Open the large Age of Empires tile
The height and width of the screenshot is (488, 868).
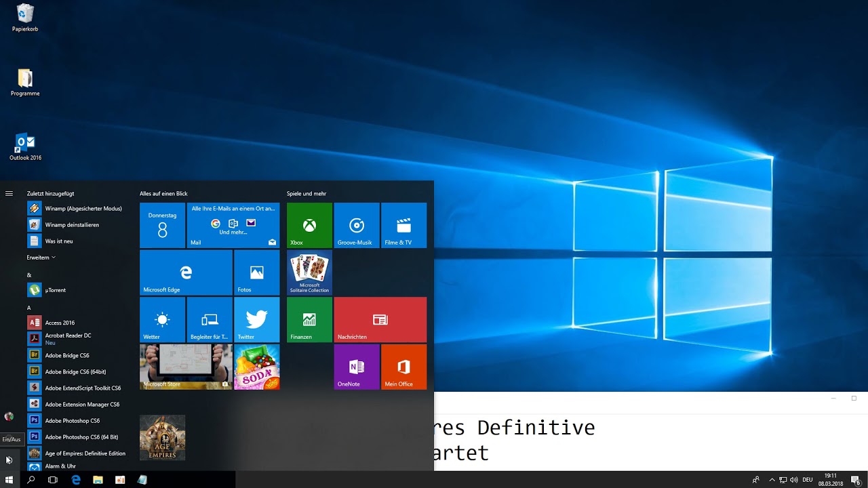(162, 438)
